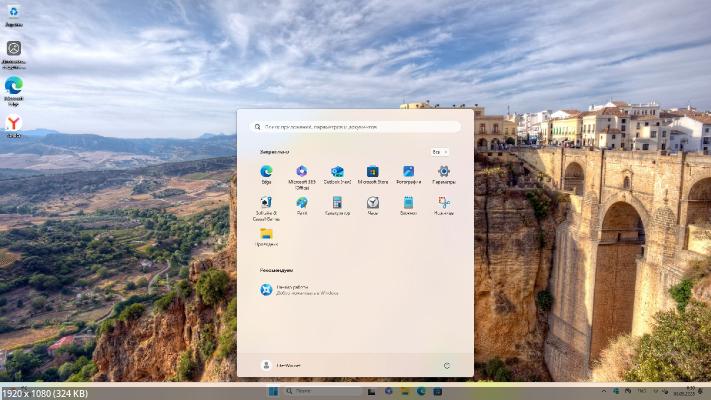Select the Recycle Bin desktop icon

tap(14, 13)
